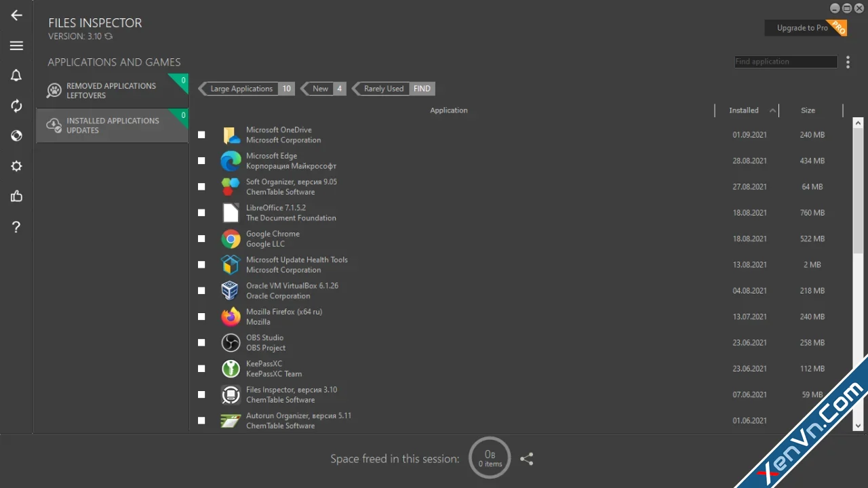Image resolution: width=868 pixels, height=488 pixels.
Task: Go back with the left arrow icon
Action: (x=16, y=15)
